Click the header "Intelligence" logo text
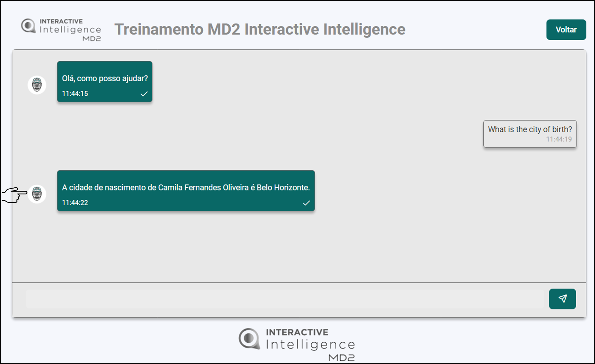The image size is (595, 364). pyautogui.click(x=70, y=30)
